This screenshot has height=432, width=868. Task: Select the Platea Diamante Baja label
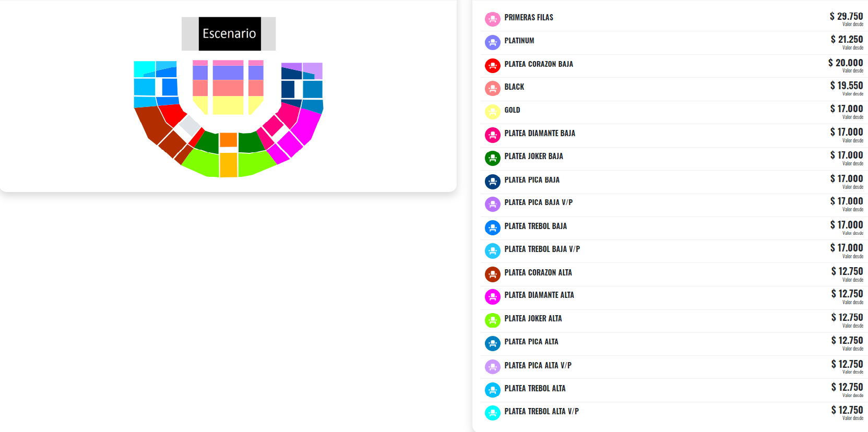(x=539, y=134)
